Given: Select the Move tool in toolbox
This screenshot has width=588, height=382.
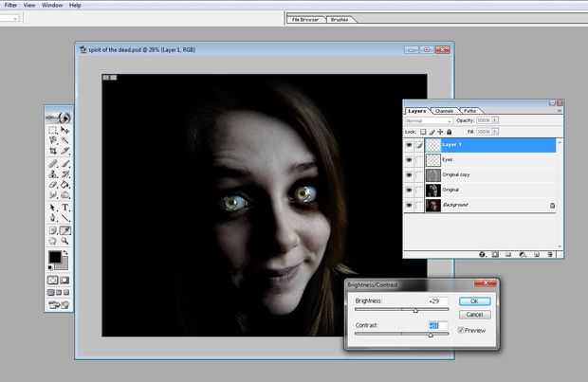Looking at the screenshot, I should pos(65,129).
